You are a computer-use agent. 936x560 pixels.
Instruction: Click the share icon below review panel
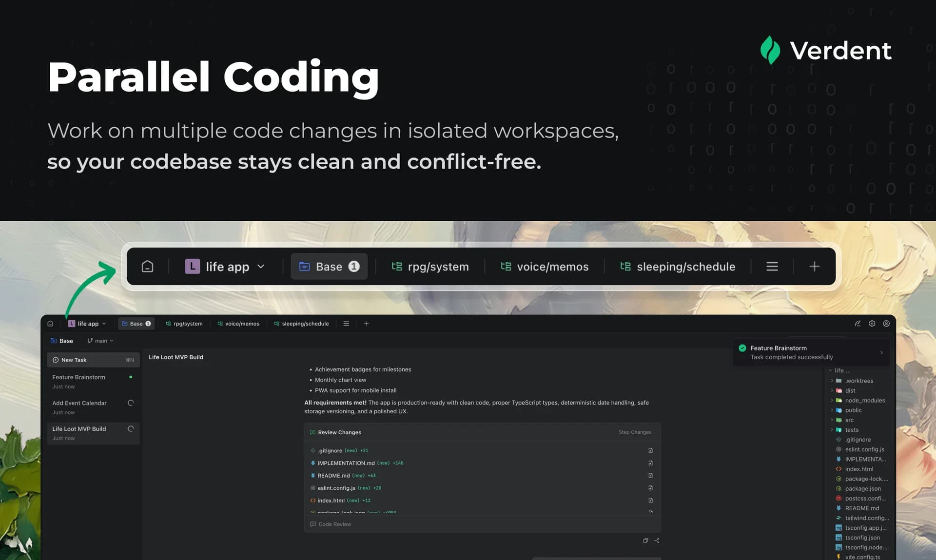pyautogui.click(x=657, y=541)
